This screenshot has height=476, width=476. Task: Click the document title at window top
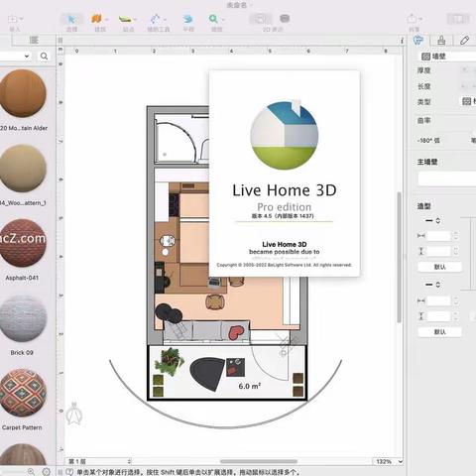[x=237, y=5]
